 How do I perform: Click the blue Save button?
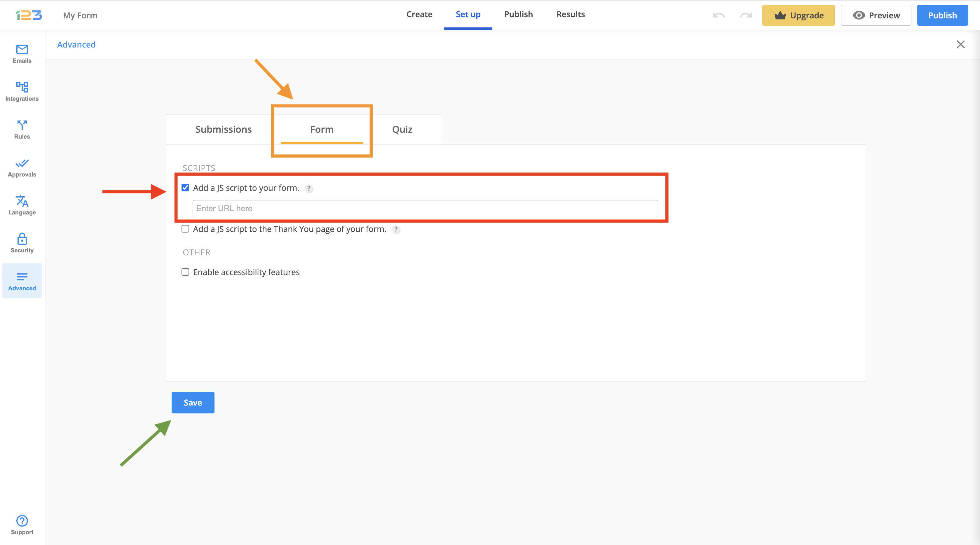193,403
